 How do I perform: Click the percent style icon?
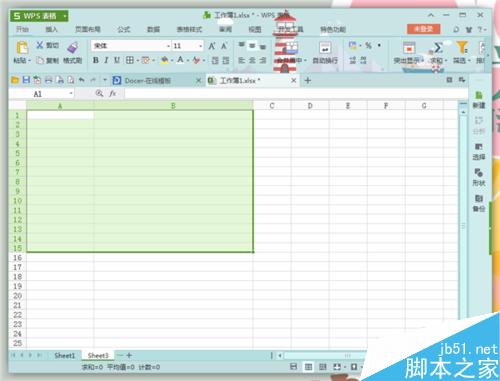tap(368, 46)
